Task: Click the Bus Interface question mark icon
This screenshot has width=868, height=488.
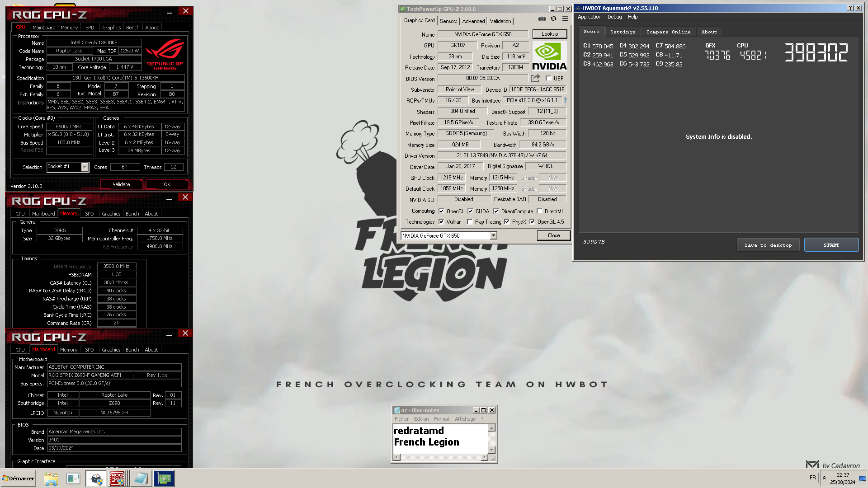Action: [565, 100]
